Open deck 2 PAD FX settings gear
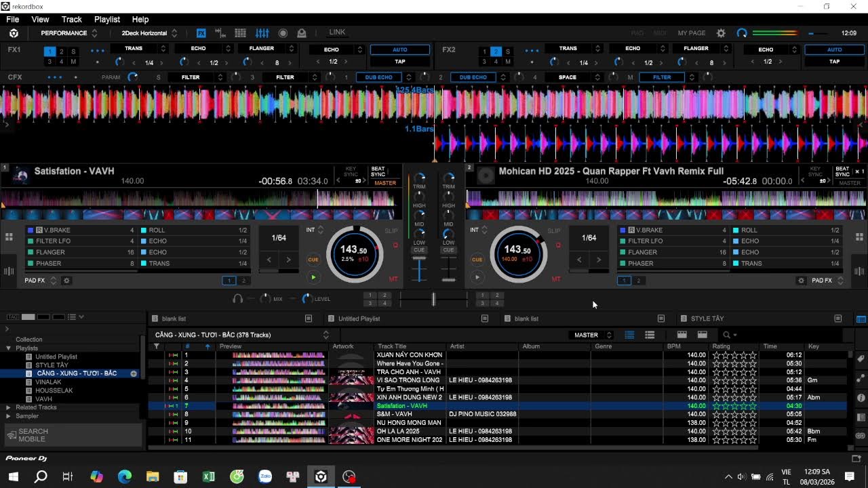 click(x=802, y=280)
